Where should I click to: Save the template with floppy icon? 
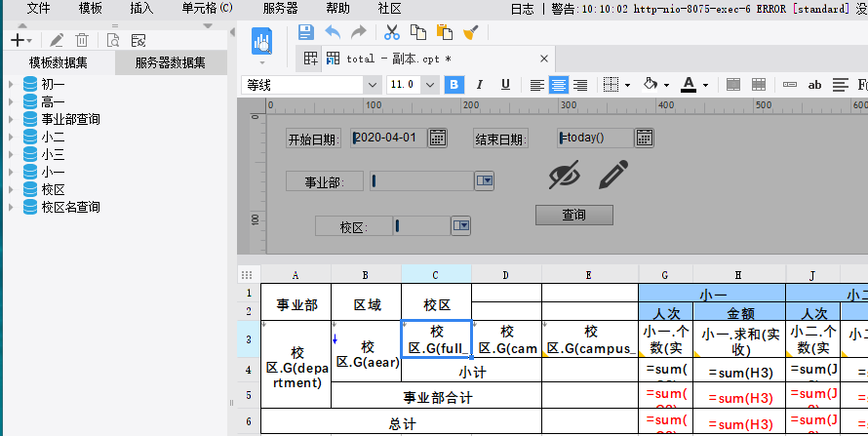305,31
